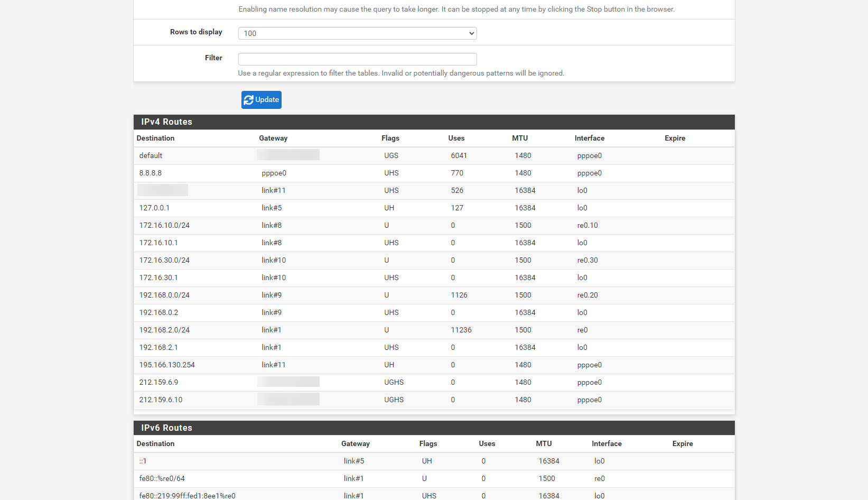Click the IPv4 Routes panel header
This screenshot has height=500, width=868.
click(434, 122)
